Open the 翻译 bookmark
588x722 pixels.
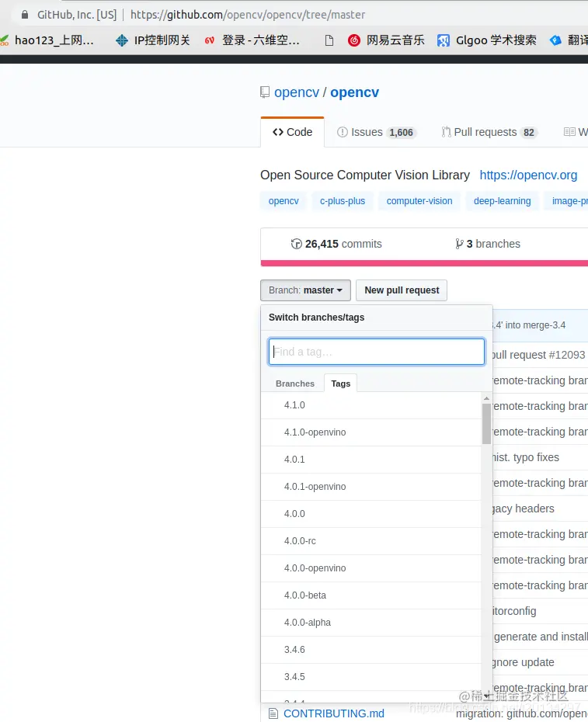click(569, 40)
